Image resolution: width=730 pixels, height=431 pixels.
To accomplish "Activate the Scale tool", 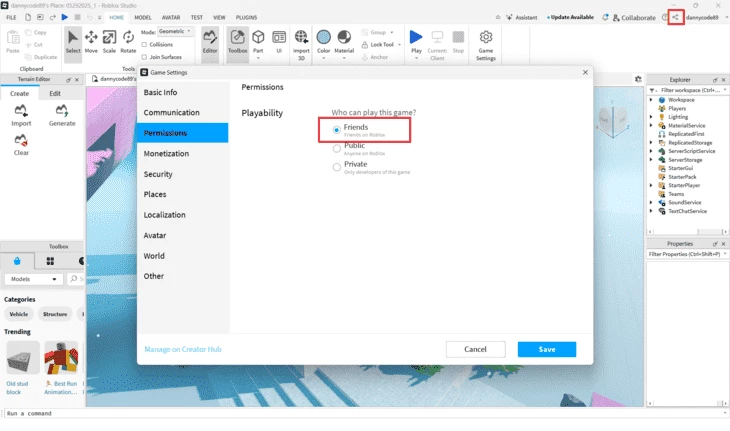I will [109, 42].
